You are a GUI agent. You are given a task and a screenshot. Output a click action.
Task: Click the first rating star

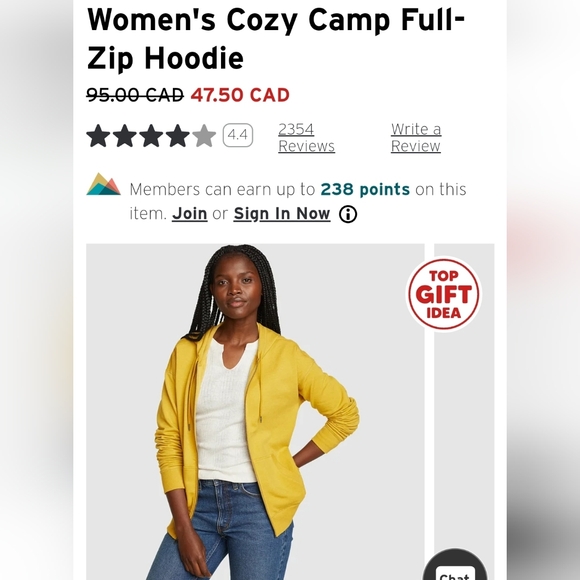[x=98, y=136]
